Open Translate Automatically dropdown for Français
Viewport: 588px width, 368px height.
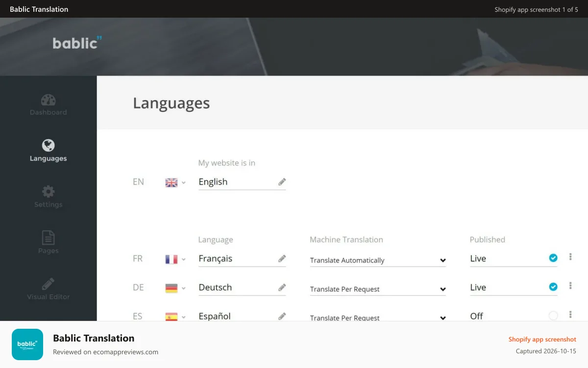378,260
